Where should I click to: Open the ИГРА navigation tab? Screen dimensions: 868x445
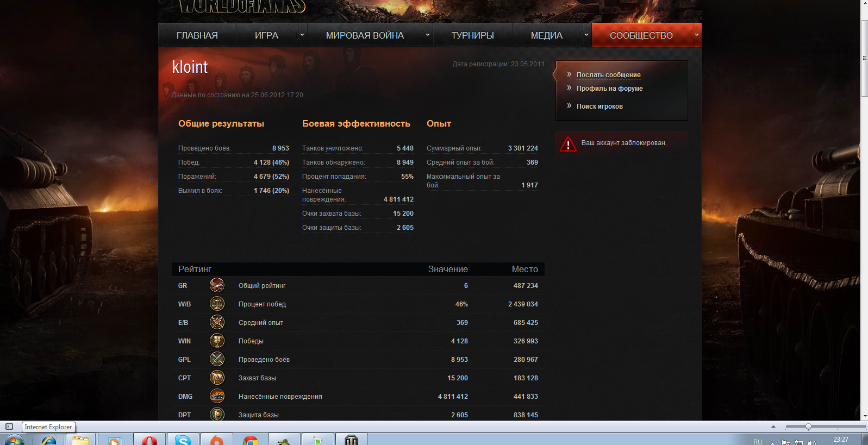pyautogui.click(x=266, y=35)
